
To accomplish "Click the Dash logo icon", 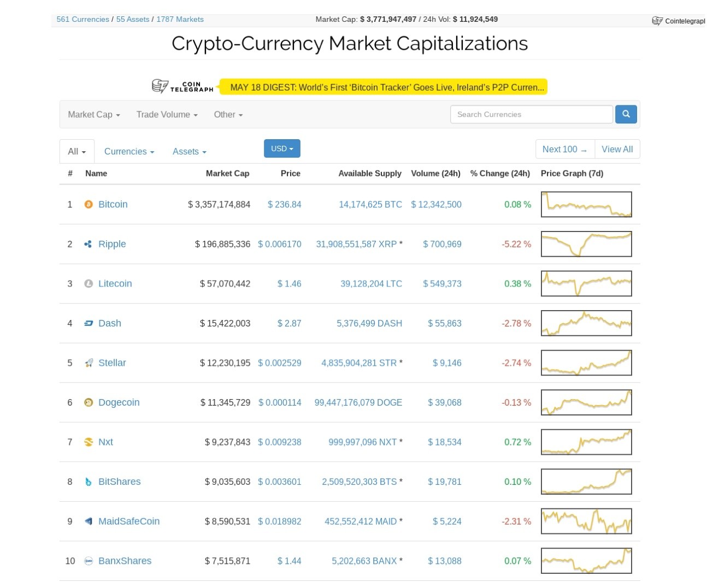I will [x=89, y=323].
